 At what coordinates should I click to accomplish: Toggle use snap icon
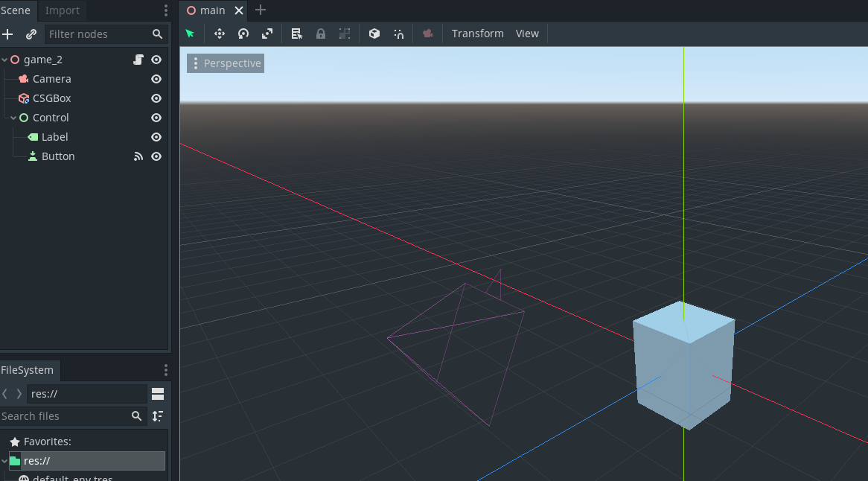coord(398,34)
